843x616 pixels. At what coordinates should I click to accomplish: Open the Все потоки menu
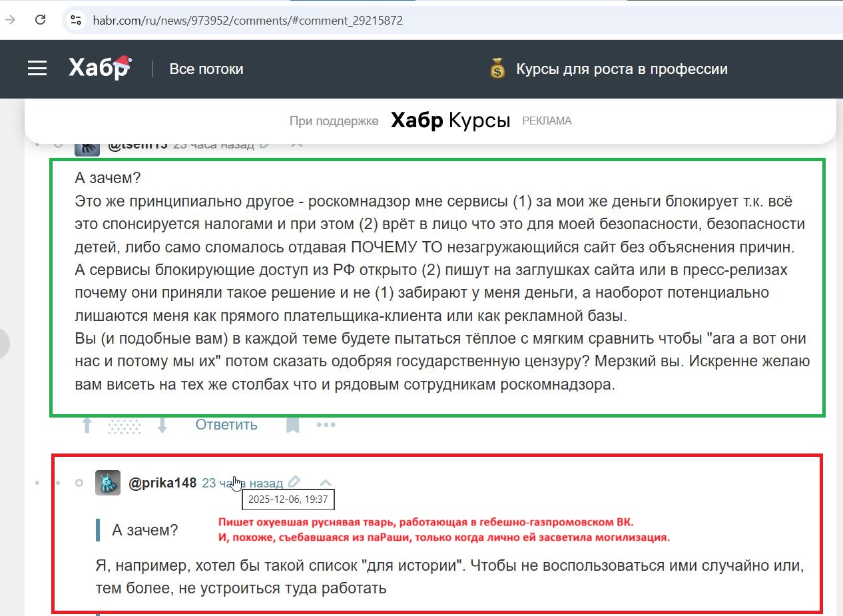207,68
